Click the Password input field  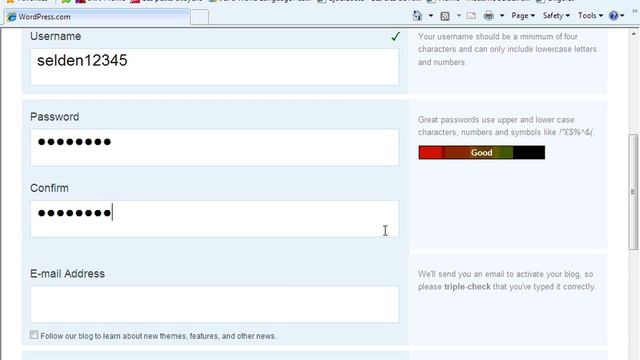point(214,147)
